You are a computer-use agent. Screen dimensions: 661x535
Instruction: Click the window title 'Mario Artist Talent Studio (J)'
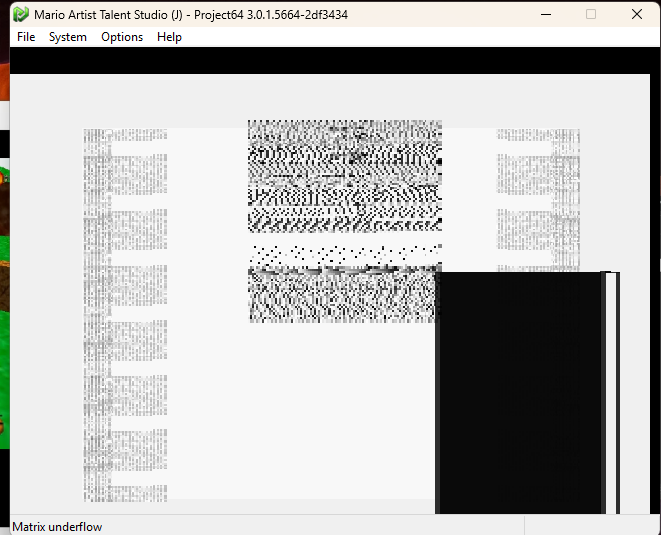(108, 15)
